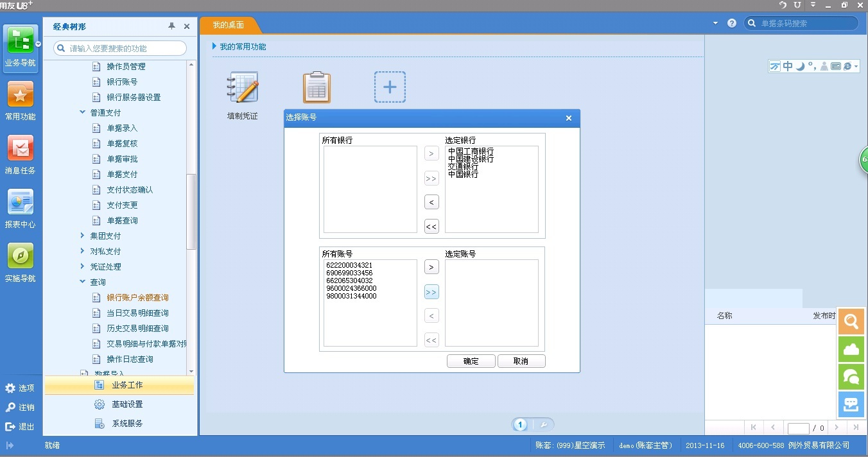The width and height of the screenshot is (868, 457).
Task: Remove all selected banks with << button
Action: (431, 226)
